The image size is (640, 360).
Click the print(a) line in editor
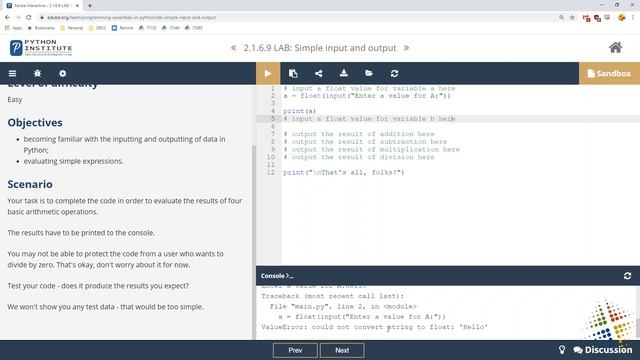(x=300, y=111)
